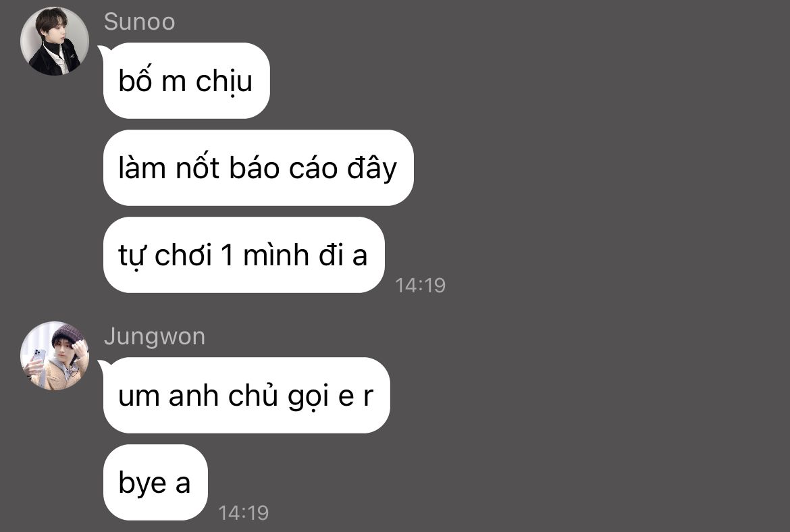Open Jungwon's profile picture
Image resolution: width=790 pixels, height=532 pixels.
(55, 356)
